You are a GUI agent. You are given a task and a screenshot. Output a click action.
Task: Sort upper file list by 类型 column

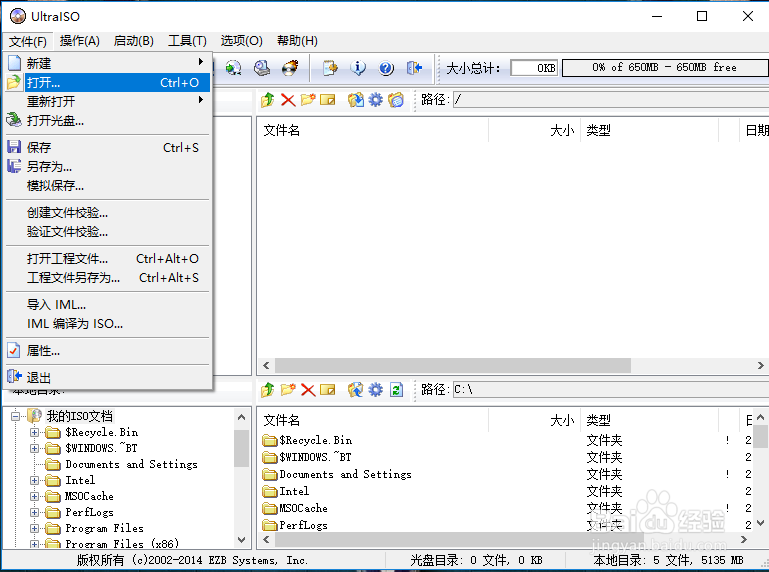[x=649, y=130]
